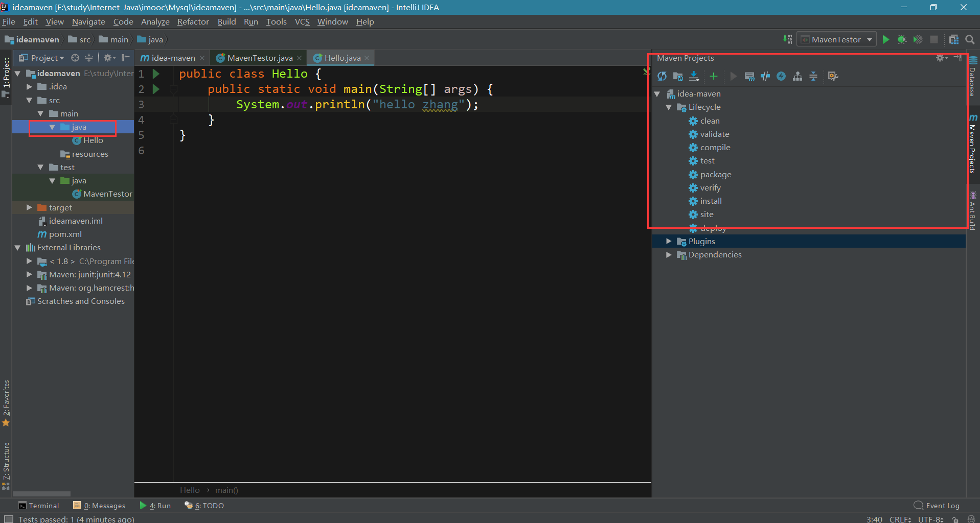Toggle the Database tool window

(x=972, y=76)
